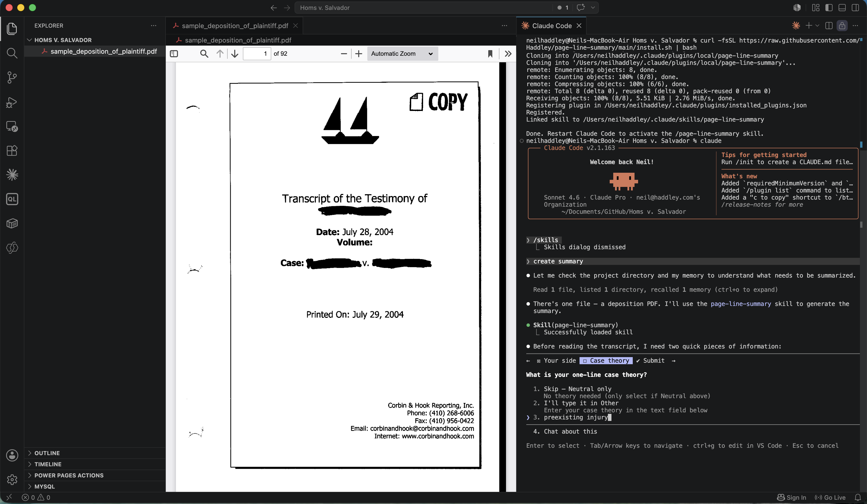This screenshot has height=504, width=867.
Task: Choose I'll type it in Other option
Action: tap(581, 403)
